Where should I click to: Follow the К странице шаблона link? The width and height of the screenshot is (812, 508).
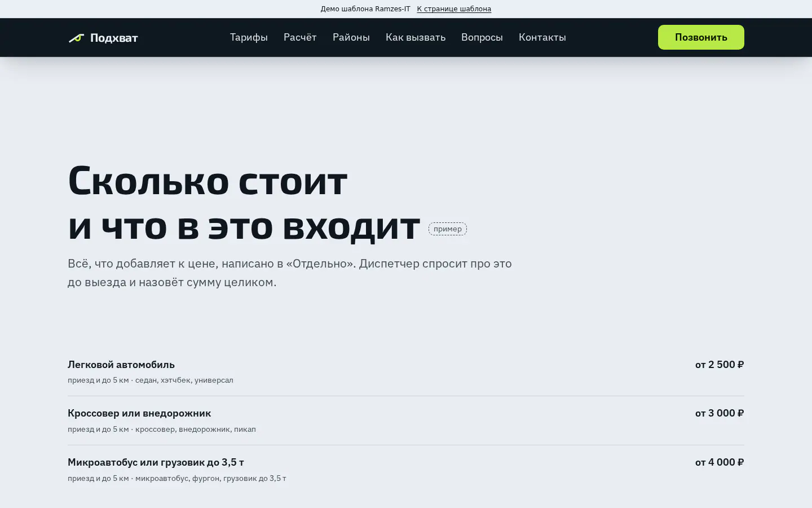454,9
